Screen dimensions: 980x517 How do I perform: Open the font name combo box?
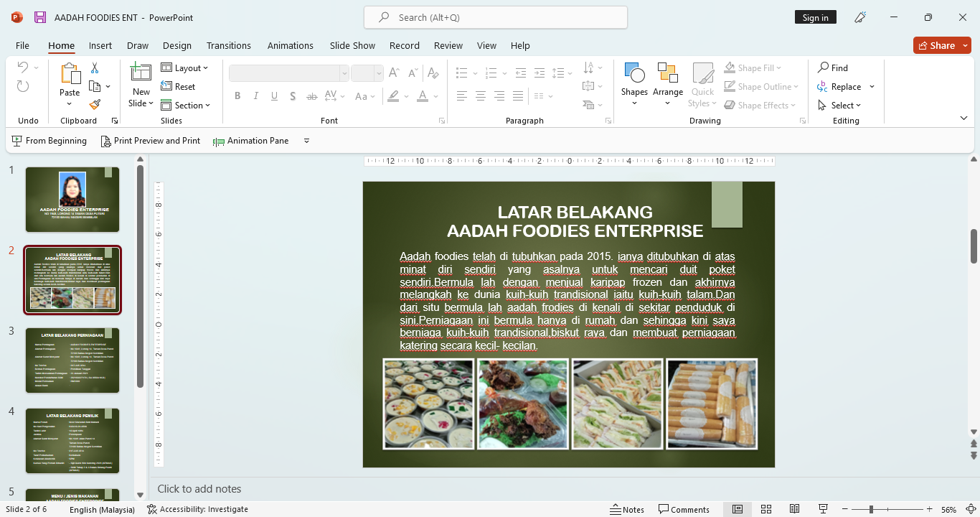(288, 73)
